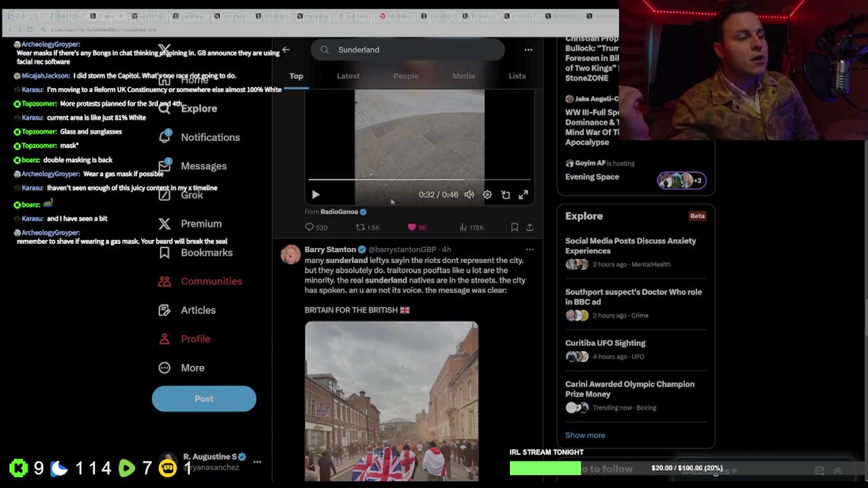Switch to the People tab
This screenshot has height=488, width=868.
406,76
